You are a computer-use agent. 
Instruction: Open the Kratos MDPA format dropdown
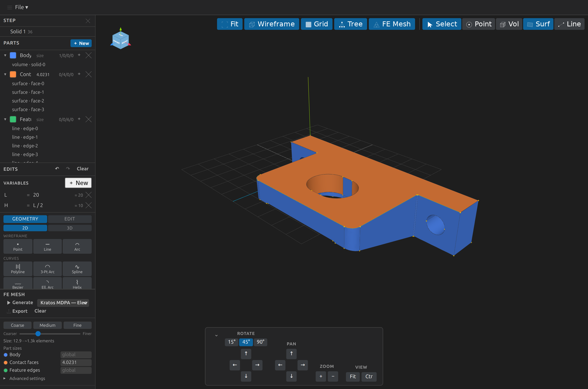(x=63, y=303)
